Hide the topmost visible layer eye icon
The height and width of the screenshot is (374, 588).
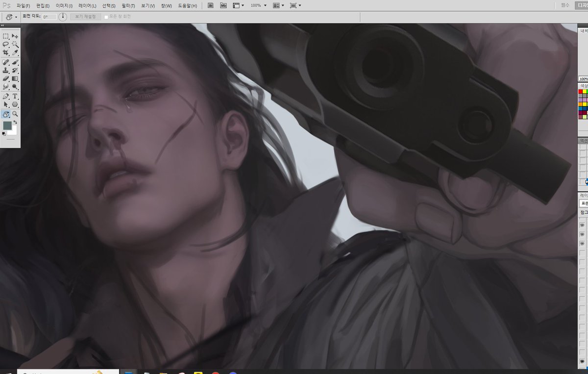[583, 225]
